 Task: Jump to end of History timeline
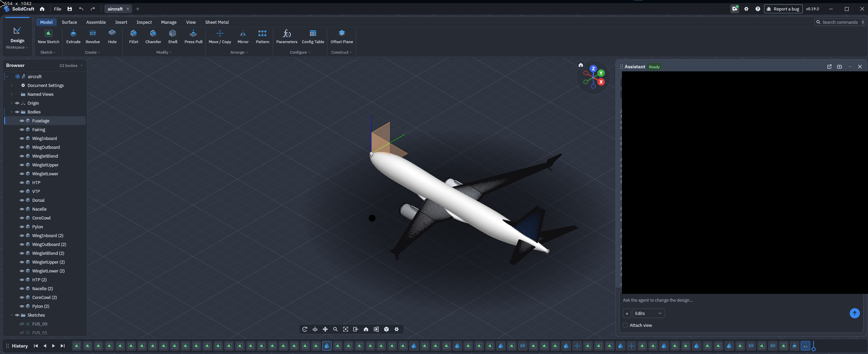[63, 346]
